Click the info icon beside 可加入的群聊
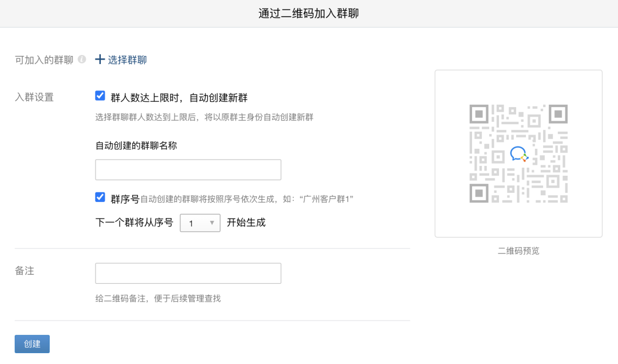The width and height of the screenshot is (618, 364). tap(82, 60)
